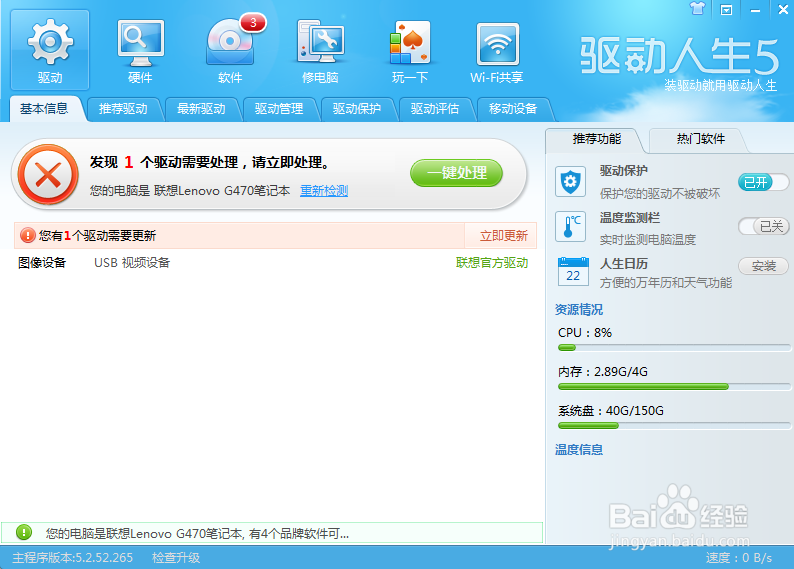The height and width of the screenshot is (569, 794).
Task: Click the 人生日历 calendar icon
Action: pyautogui.click(x=573, y=271)
